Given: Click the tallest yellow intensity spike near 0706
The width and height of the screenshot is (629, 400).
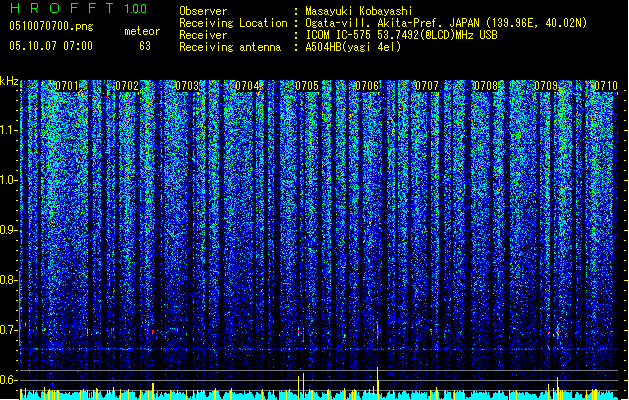Looking at the screenshot, I should click(x=377, y=383).
